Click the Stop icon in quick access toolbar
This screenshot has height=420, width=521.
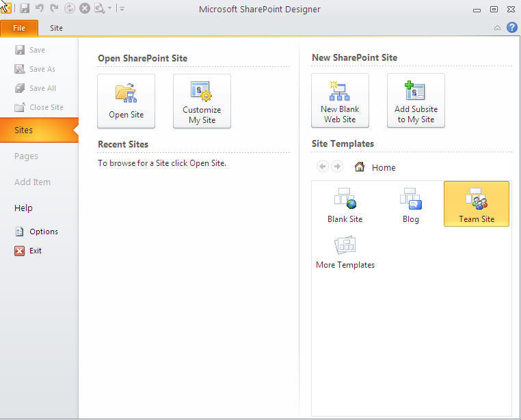[85, 8]
